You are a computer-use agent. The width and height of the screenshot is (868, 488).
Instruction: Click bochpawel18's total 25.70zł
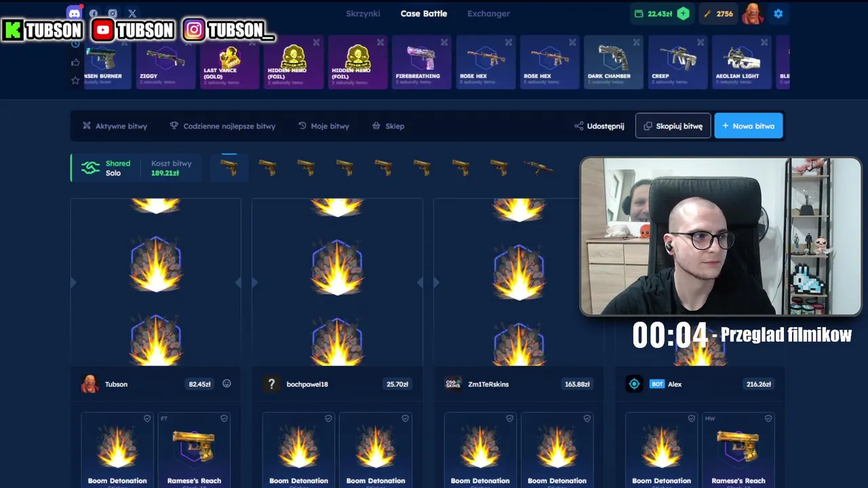pos(397,384)
